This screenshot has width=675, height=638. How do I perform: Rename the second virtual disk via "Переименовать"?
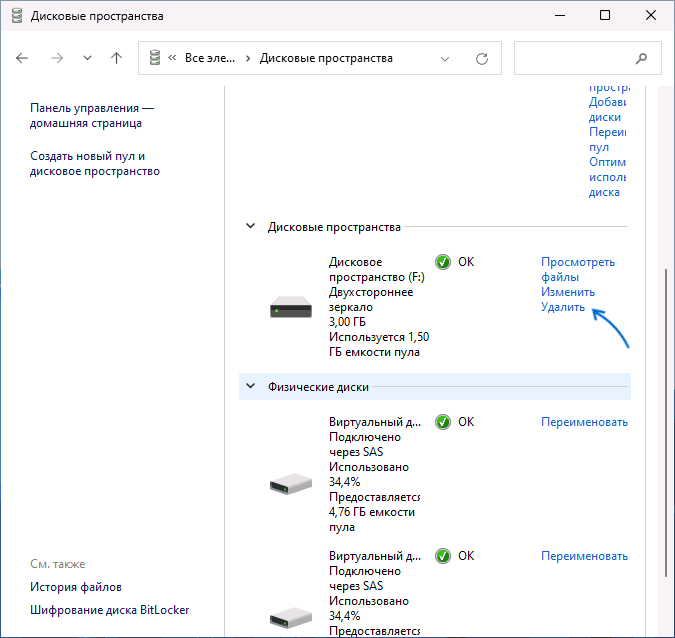click(584, 556)
